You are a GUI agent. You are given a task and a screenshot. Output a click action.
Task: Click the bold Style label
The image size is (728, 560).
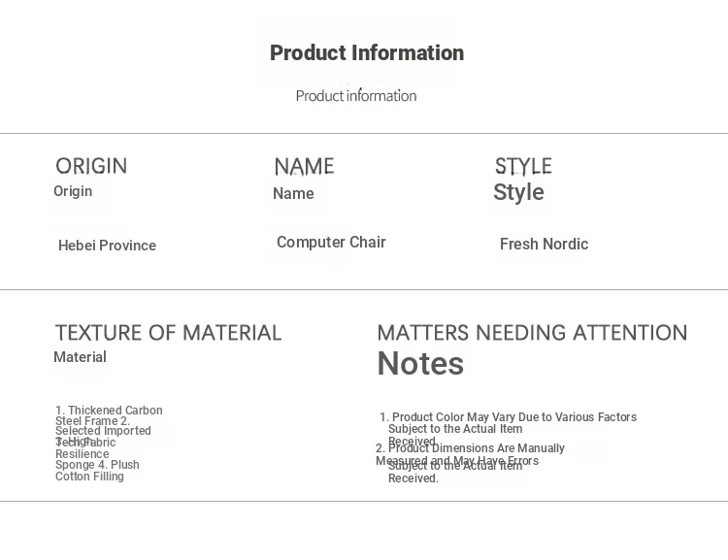click(518, 192)
